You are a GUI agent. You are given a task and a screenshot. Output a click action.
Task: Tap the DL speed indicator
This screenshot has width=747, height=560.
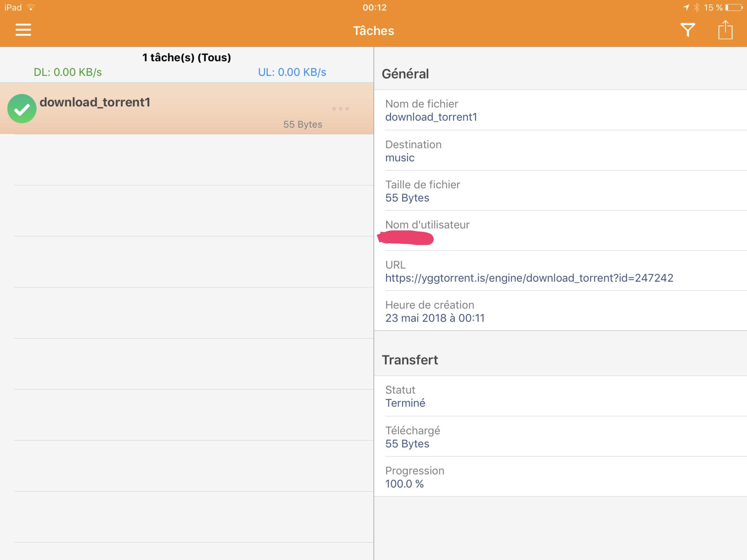click(x=68, y=72)
